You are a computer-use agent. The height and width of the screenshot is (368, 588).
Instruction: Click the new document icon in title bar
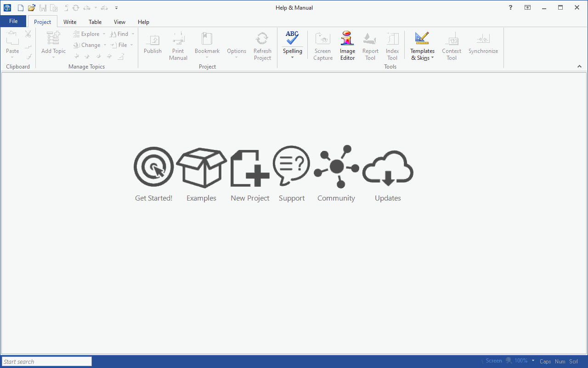pyautogui.click(x=20, y=8)
